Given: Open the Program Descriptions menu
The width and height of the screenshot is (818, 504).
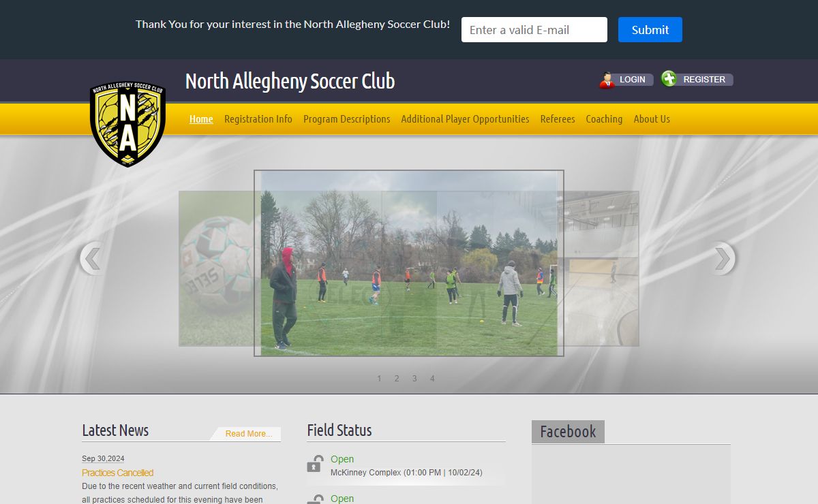Looking at the screenshot, I should click(347, 119).
